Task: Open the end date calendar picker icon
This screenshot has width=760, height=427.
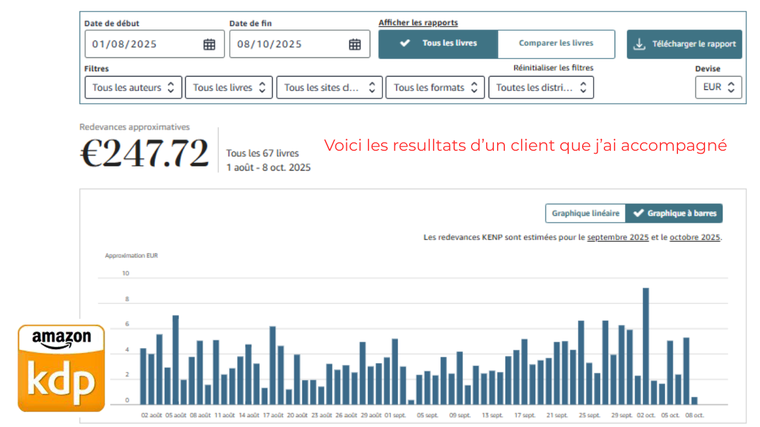Action: point(354,45)
